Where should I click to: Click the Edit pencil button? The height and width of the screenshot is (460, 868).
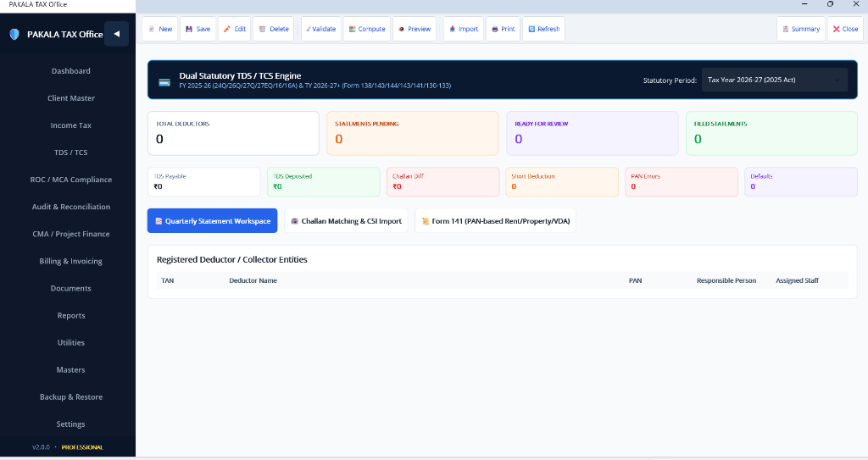coord(235,29)
